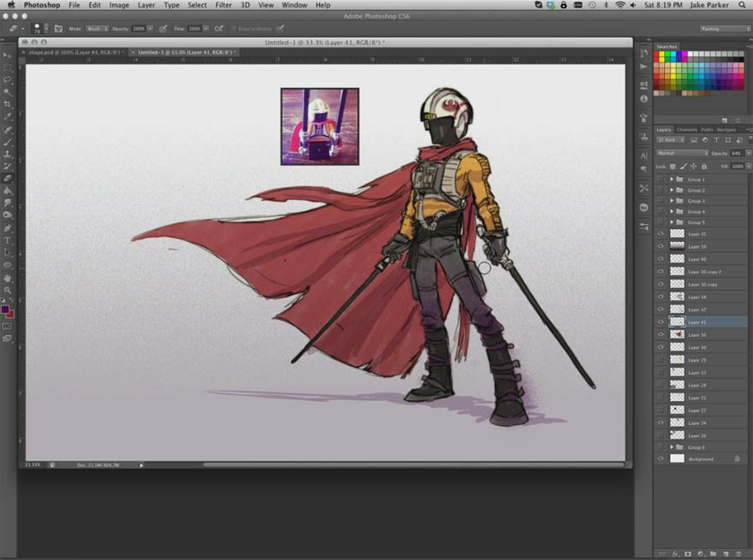Open the Kind filter dropdown
The width and height of the screenshot is (753, 560).
[x=671, y=140]
